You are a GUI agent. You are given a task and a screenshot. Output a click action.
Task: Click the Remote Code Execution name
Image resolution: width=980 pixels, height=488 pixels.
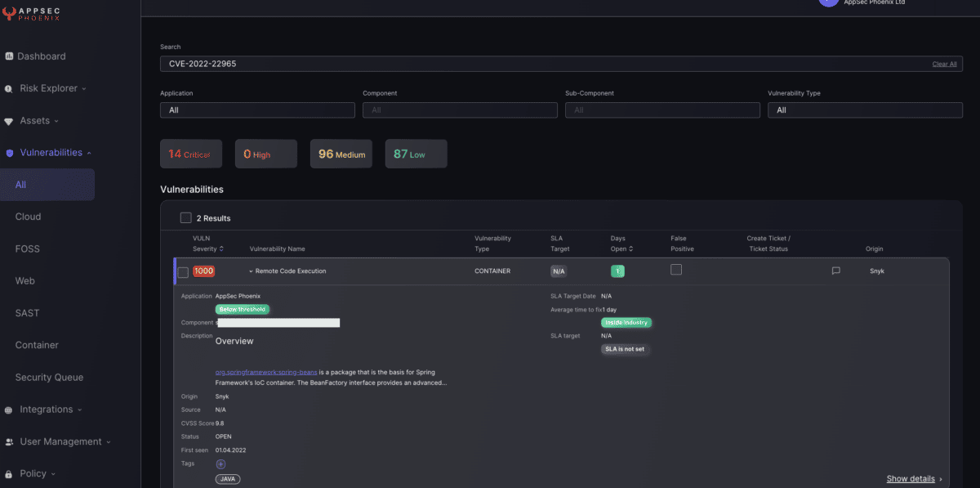(x=291, y=271)
